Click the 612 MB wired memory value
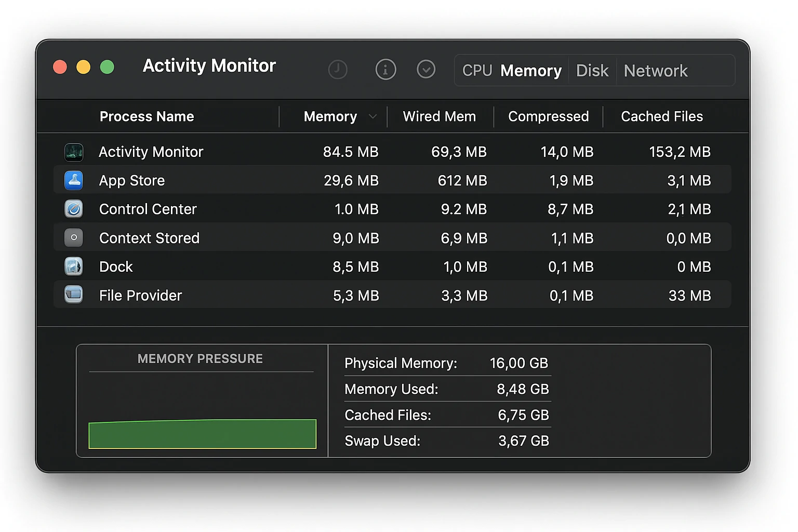Viewport: 798px width, 532px height. click(462, 180)
